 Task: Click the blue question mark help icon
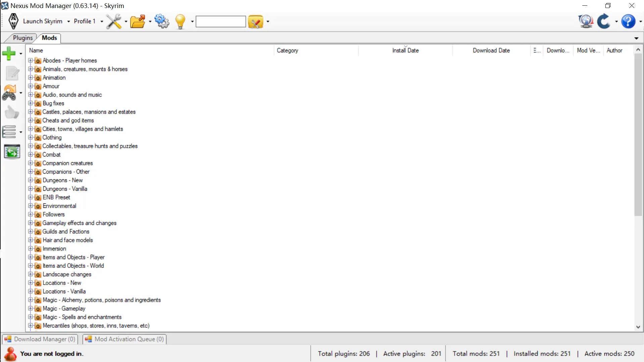pos(628,21)
